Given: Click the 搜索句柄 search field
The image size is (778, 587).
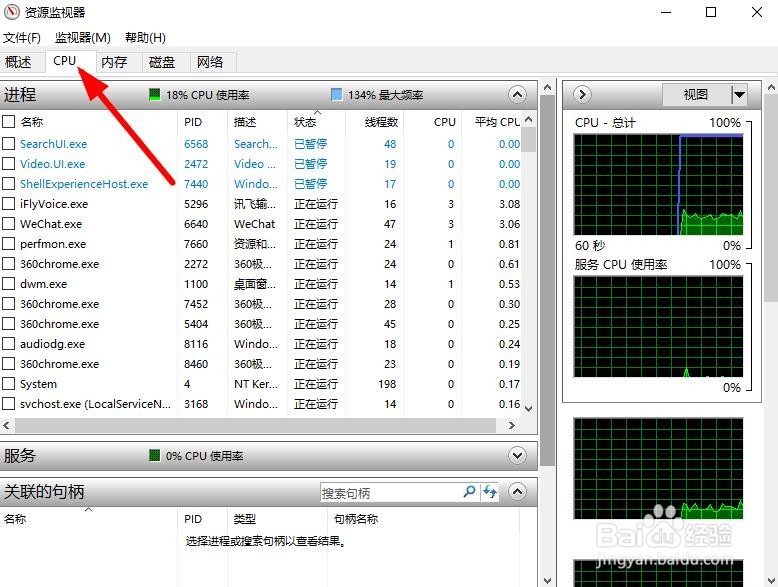Looking at the screenshot, I should pos(391,492).
